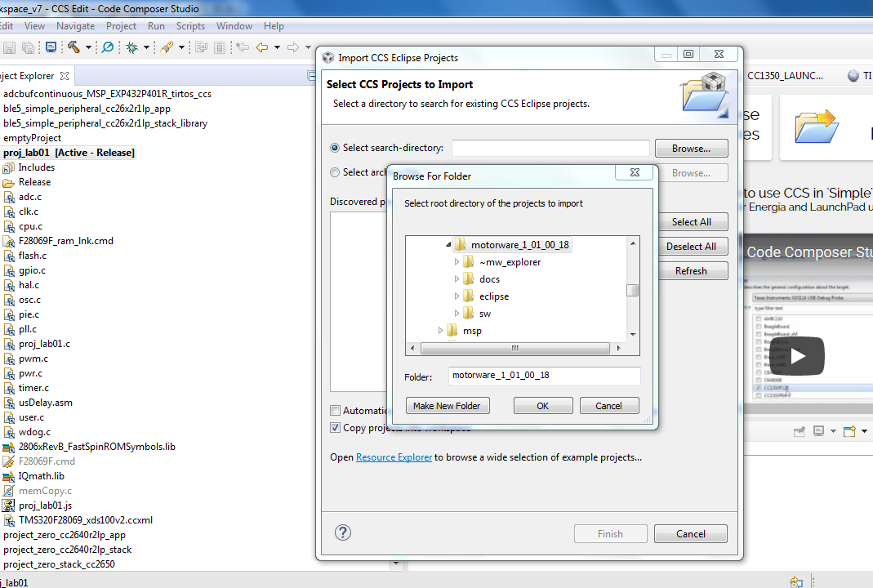Screen dimensions: 873x588
Task: Expand the sw folder
Action: pos(457,314)
